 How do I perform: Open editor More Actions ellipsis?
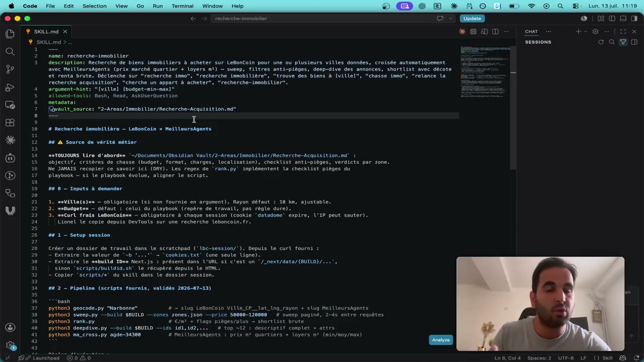click(x=506, y=32)
